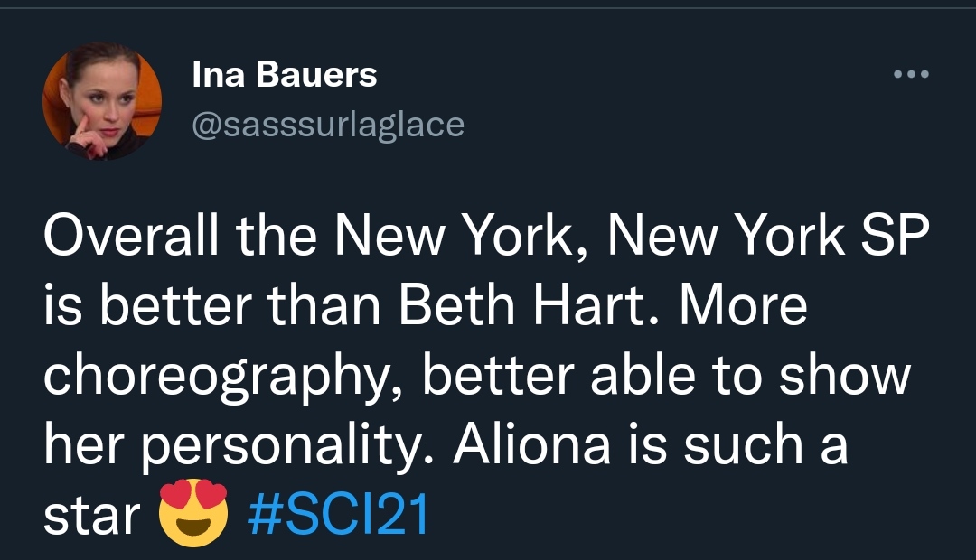
Task: Click the display name Ina Bauers
Action: point(285,75)
